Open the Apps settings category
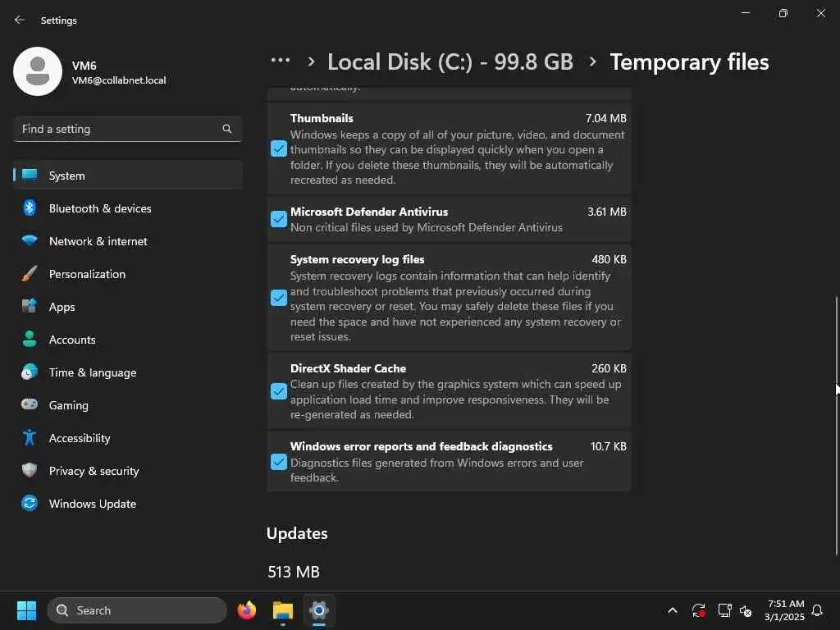The image size is (840, 630). [x=62, y=307]
